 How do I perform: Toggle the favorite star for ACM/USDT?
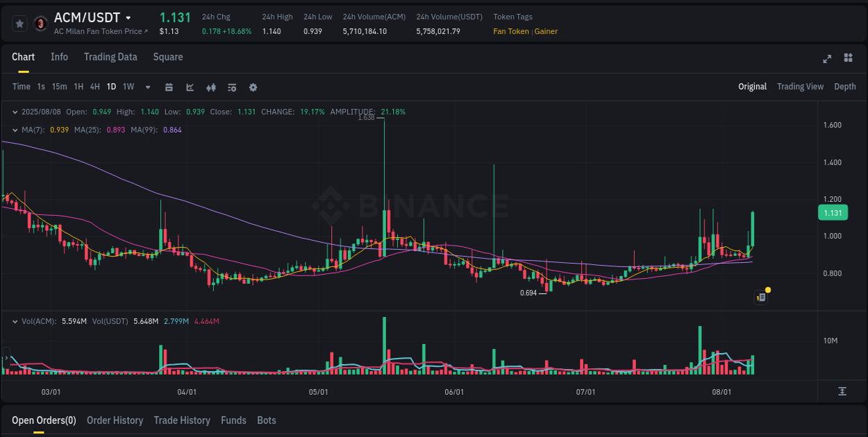(x=19, y=23)
